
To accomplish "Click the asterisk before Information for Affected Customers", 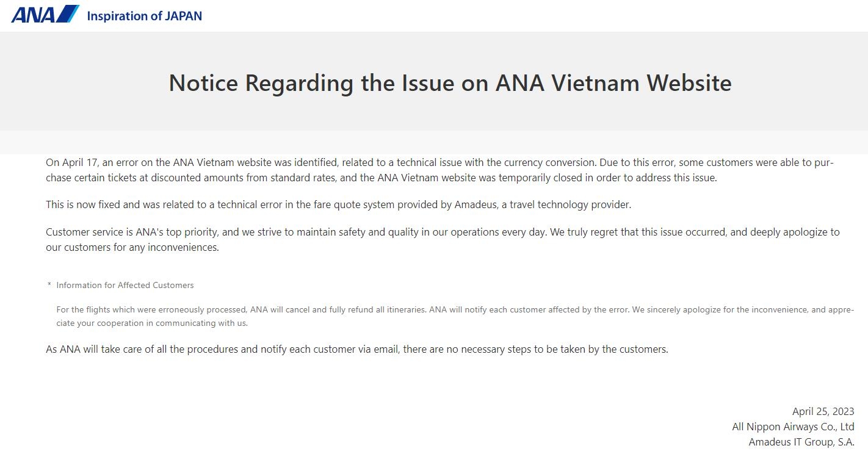I will (49, 286).
